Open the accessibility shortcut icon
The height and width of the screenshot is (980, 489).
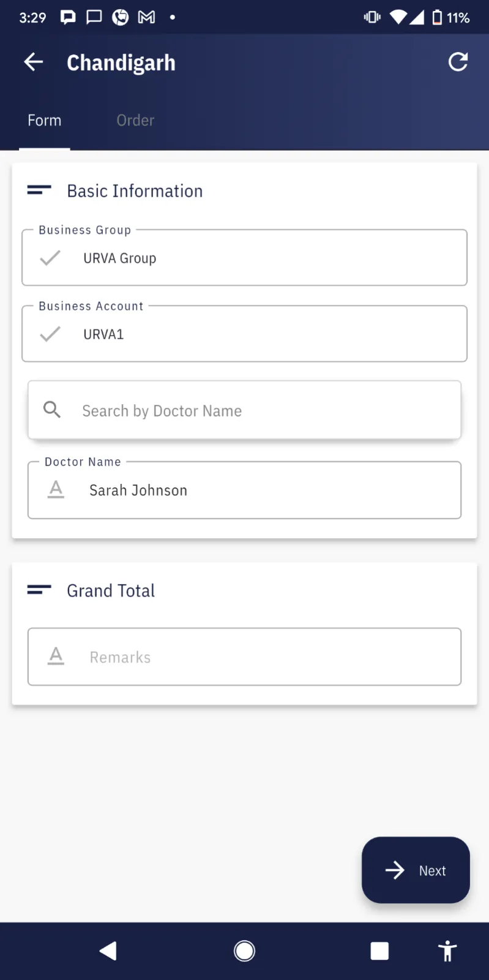[447, 951]
